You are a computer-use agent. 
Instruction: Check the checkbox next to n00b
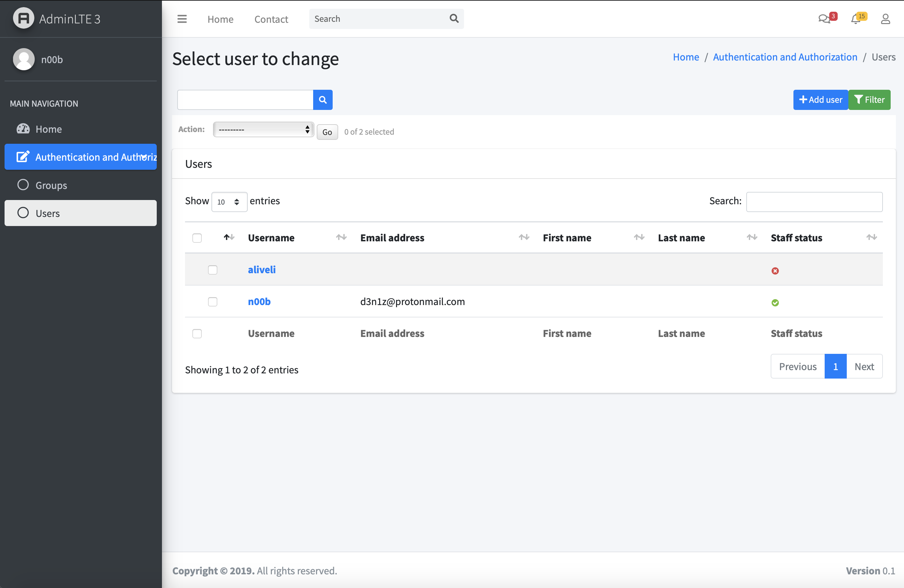(213, 301)
